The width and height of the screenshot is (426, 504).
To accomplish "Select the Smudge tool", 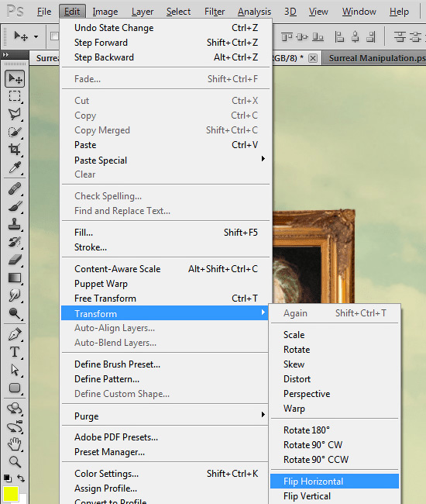I will click(15, 295).
